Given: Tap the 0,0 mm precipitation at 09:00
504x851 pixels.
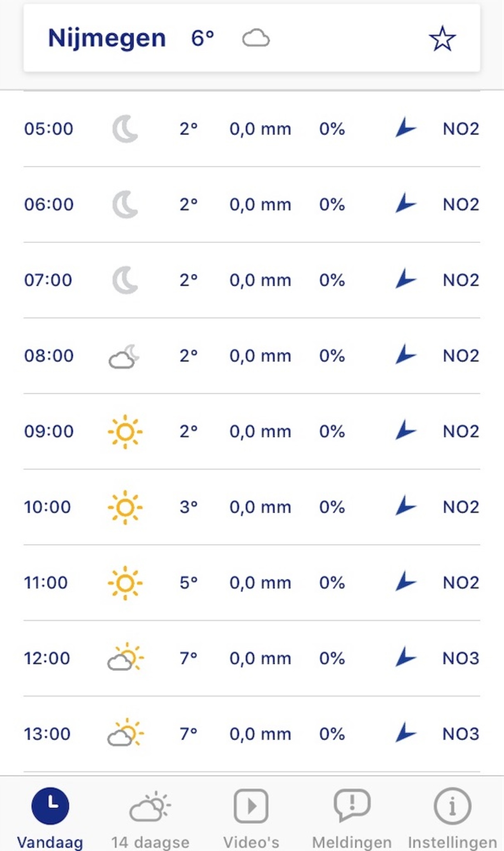Looking at the screenshot, I should [x=260, y=432].
